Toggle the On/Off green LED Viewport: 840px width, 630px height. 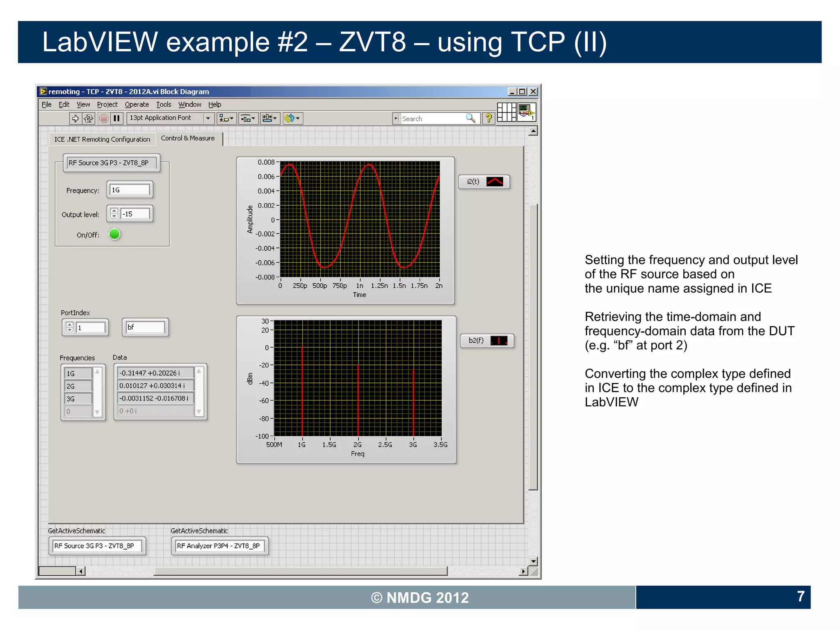click(114, 234)
